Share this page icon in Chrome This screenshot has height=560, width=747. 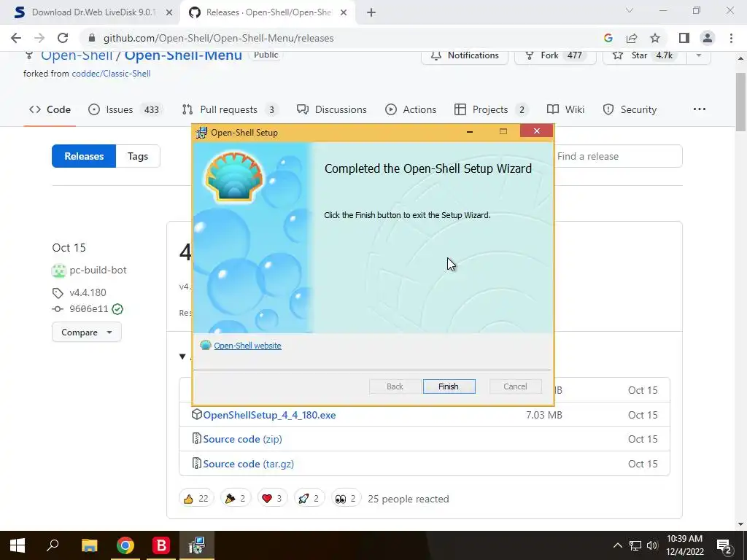coord(632,38)
